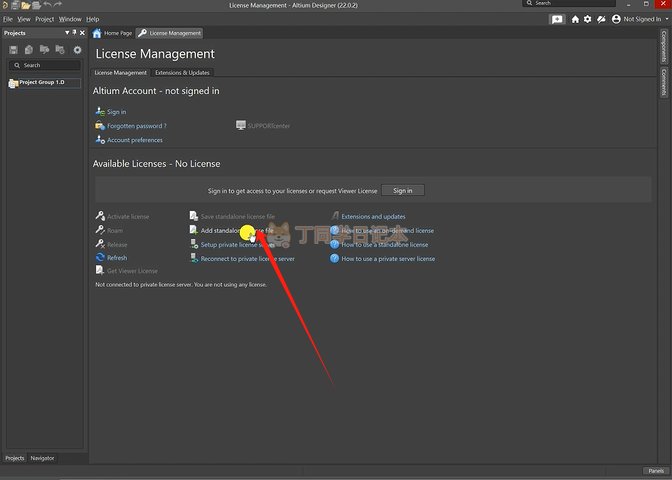The image size is (672, 480).
Task: Click the Sign in button in the license banner
Action: pos(403,190)
